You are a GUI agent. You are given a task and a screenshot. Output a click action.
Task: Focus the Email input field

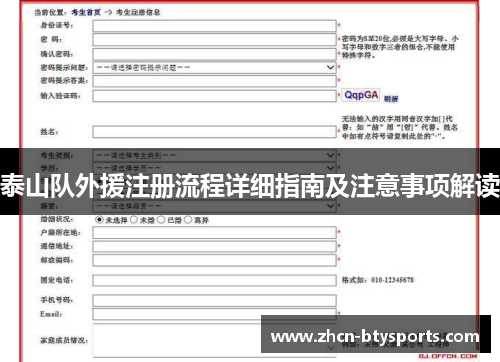pos(214,314)
